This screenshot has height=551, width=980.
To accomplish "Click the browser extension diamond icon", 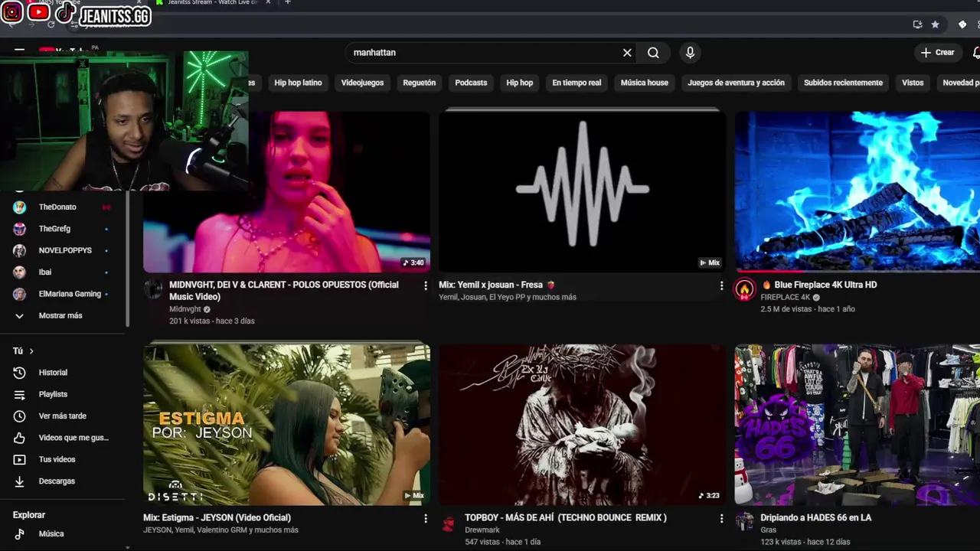I will [x=962, y=24].
